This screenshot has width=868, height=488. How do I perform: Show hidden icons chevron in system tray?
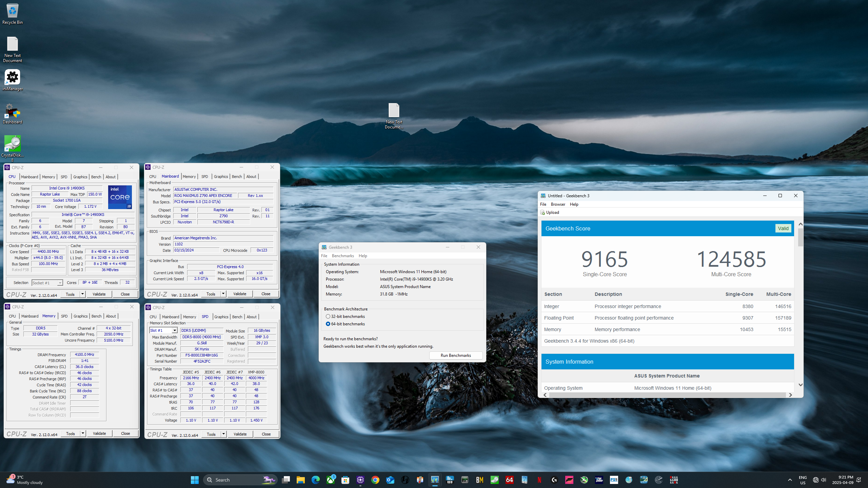point(790,480)
